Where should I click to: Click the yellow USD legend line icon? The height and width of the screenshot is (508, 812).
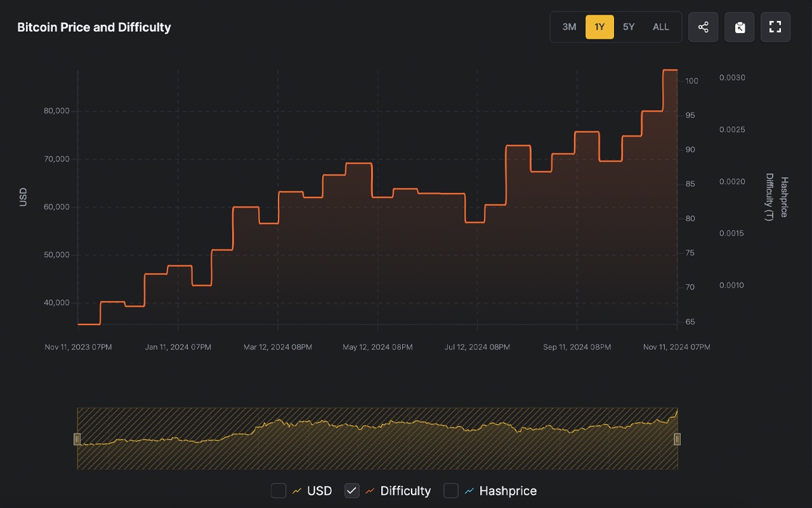point(297,491)
